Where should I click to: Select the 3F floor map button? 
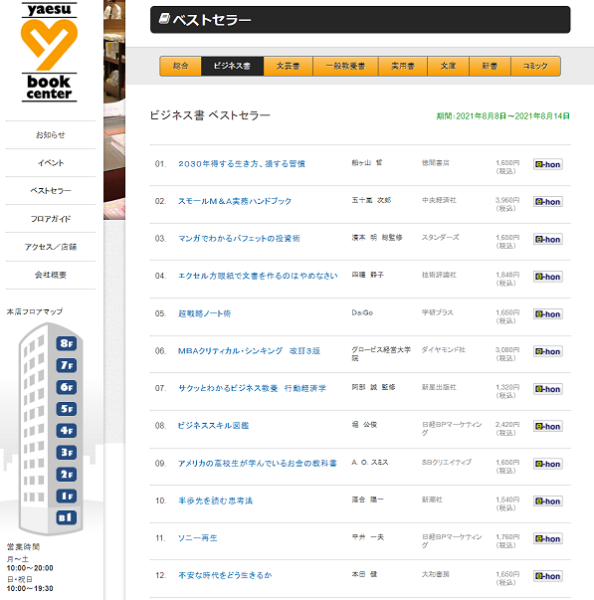[x=66, y=452]
